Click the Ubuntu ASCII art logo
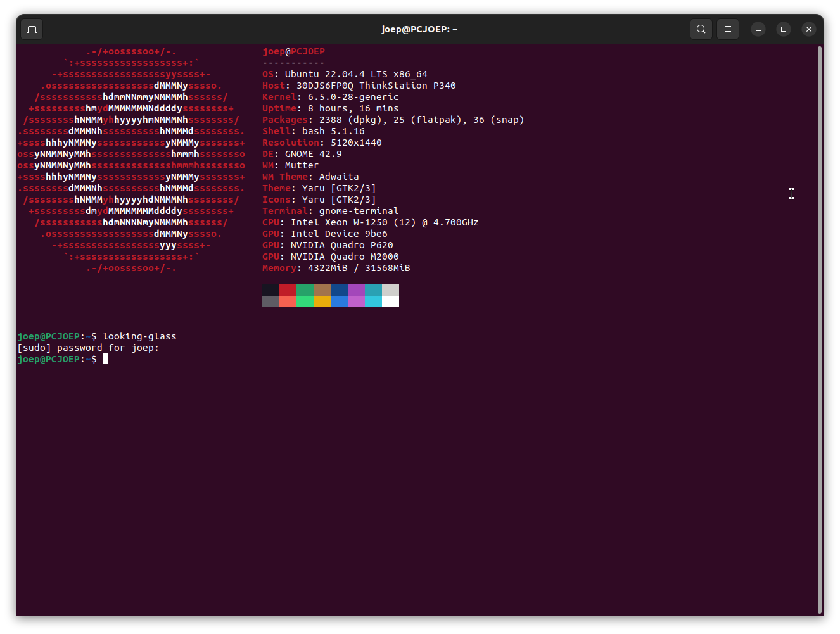The image size is (840, 634). (x=131, y=160)
